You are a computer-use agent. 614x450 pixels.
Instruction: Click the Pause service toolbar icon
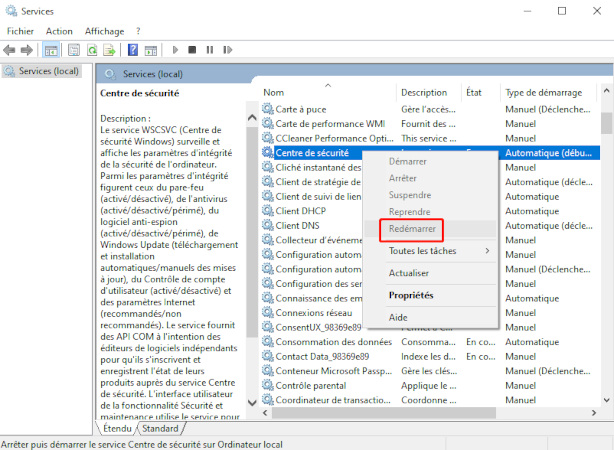pyautogui.click(x=210, y=50)
